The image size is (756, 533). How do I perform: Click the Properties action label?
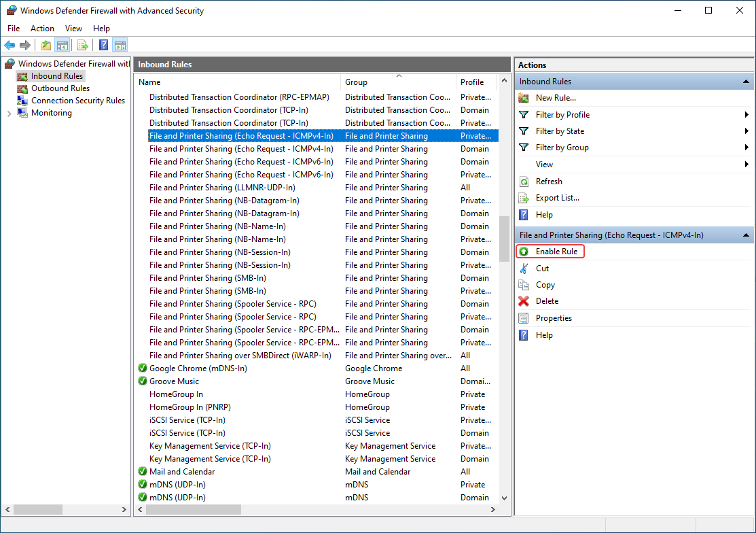[554, 318]
